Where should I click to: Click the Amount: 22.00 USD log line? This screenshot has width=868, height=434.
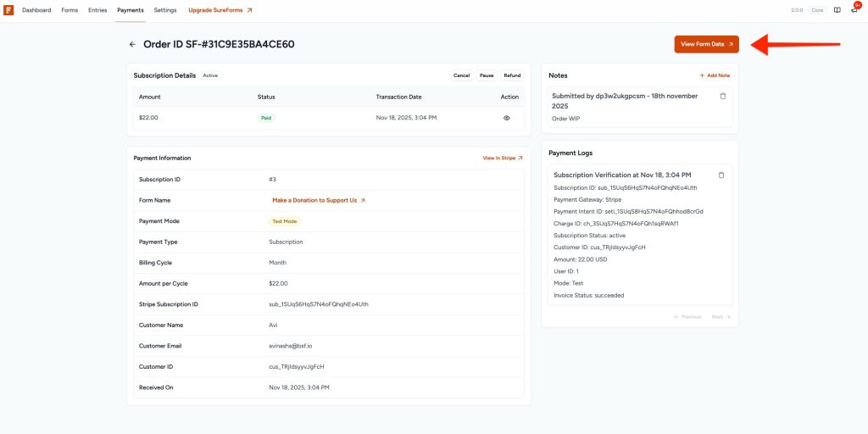tap(581, 259)
